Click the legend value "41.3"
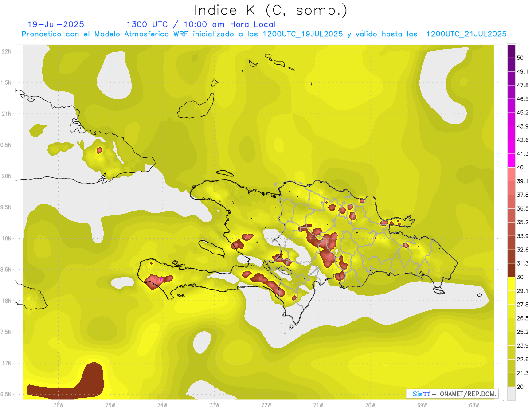Screen dimensions: 532x411 (x=523, y=154)
